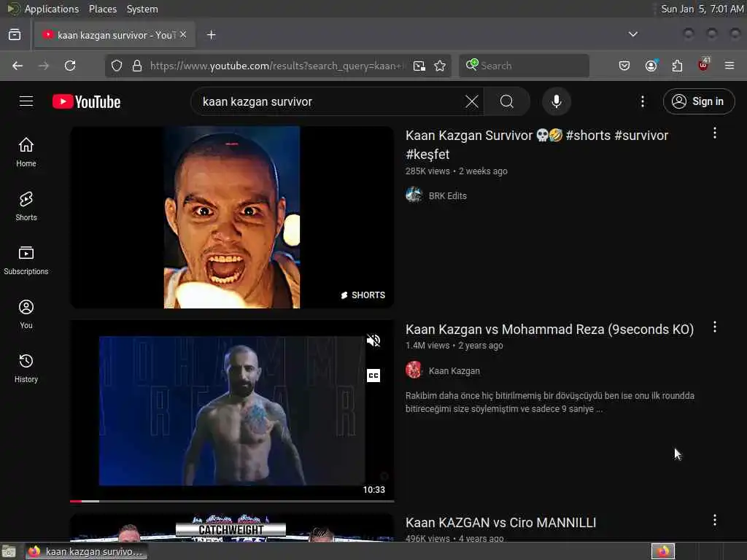The width and height of the screenshot is (747, 560).
Task: Open options for Kaan KAZGAN vs Ciro MANNILLI
Action: click(x=715, y=520)
